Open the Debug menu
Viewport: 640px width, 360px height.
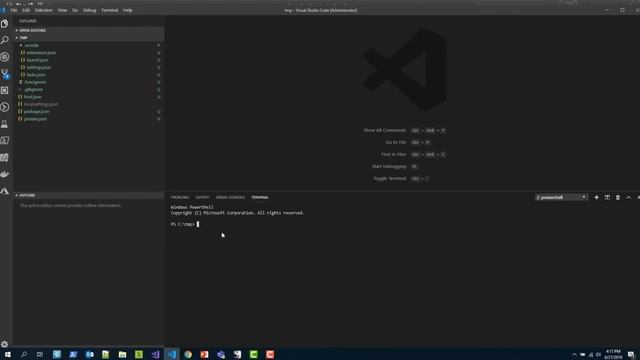pos(89,10)
